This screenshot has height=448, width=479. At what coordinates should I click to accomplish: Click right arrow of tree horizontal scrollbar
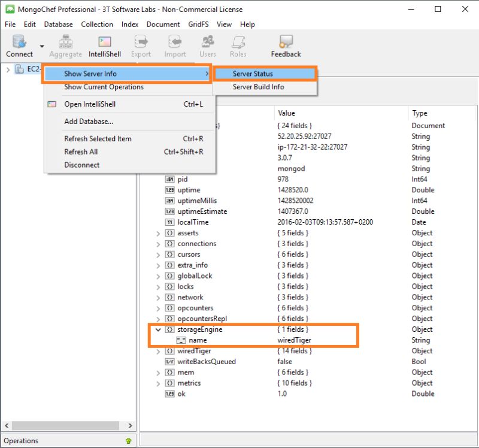(130, 425)
